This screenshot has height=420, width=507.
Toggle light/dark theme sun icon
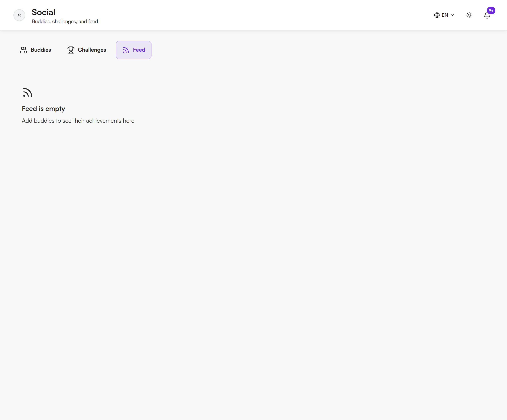[x=469, y=15]
